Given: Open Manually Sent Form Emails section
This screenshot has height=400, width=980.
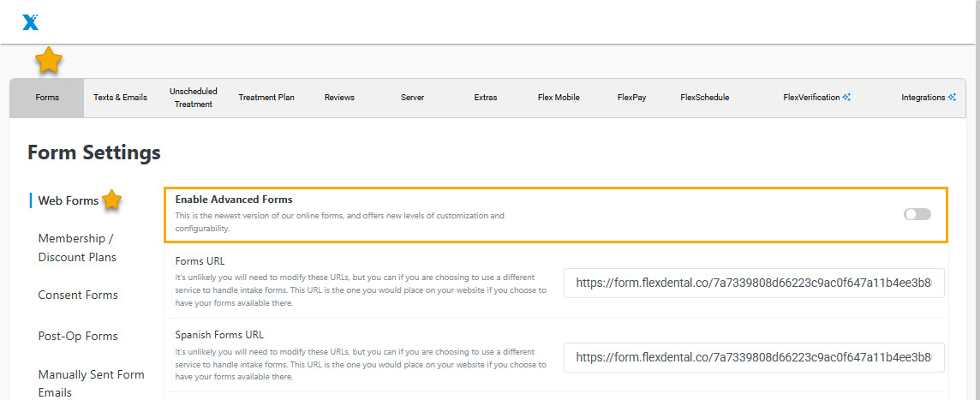Looking at the screenshot, I should 92,383.
